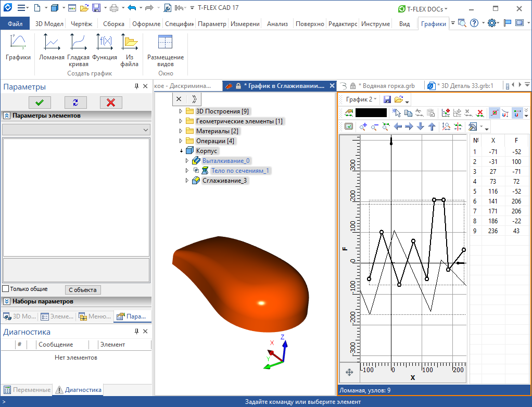532x407 pixels.
Task: Select the Ломаная graph creation tool
Action: [x=52, y=49]
